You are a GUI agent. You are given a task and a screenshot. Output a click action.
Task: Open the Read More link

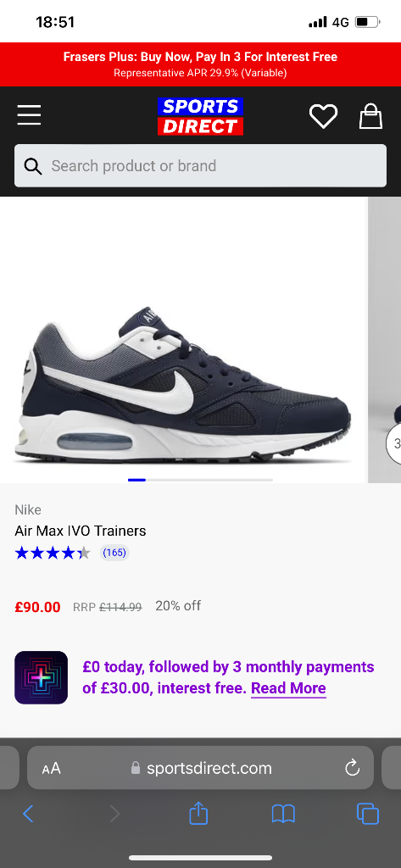coord(288,688)
